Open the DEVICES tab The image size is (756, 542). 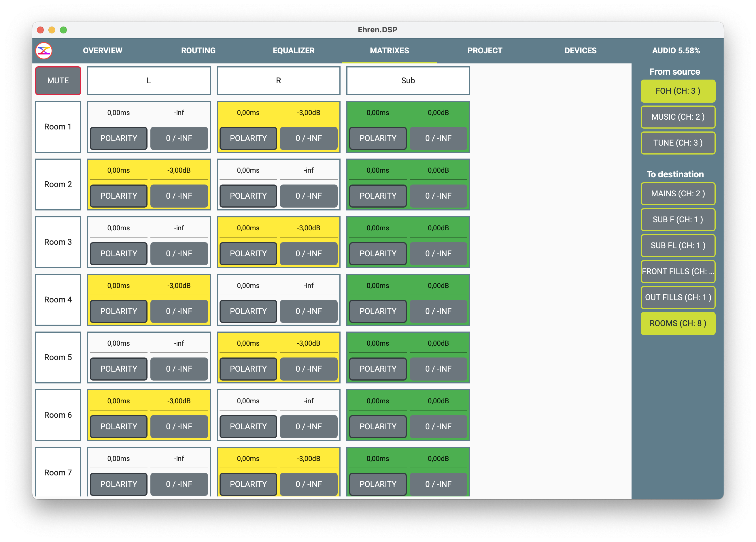[580, 51]
